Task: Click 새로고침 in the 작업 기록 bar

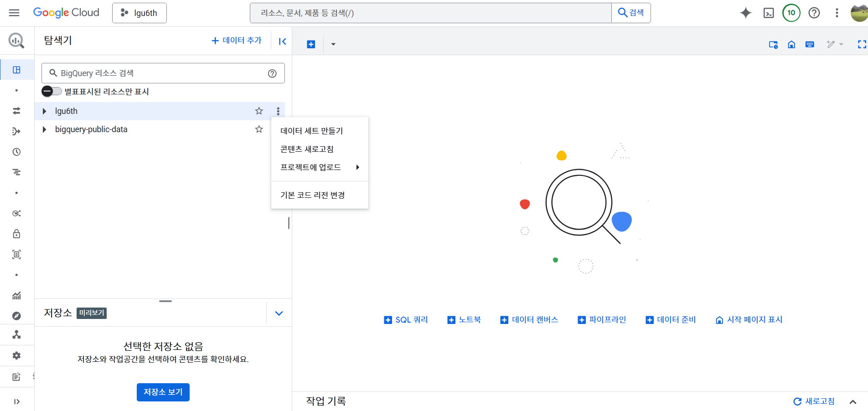Action: (814, 401)
